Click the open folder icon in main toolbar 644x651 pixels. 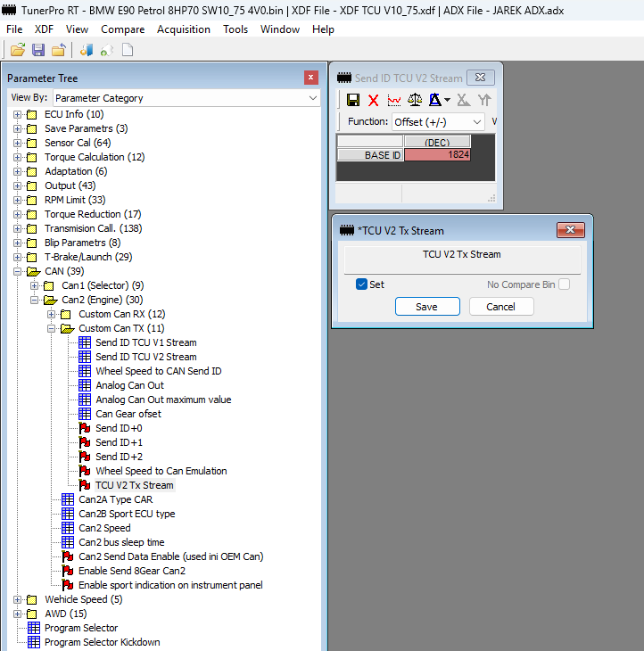(x=17, y=50)
